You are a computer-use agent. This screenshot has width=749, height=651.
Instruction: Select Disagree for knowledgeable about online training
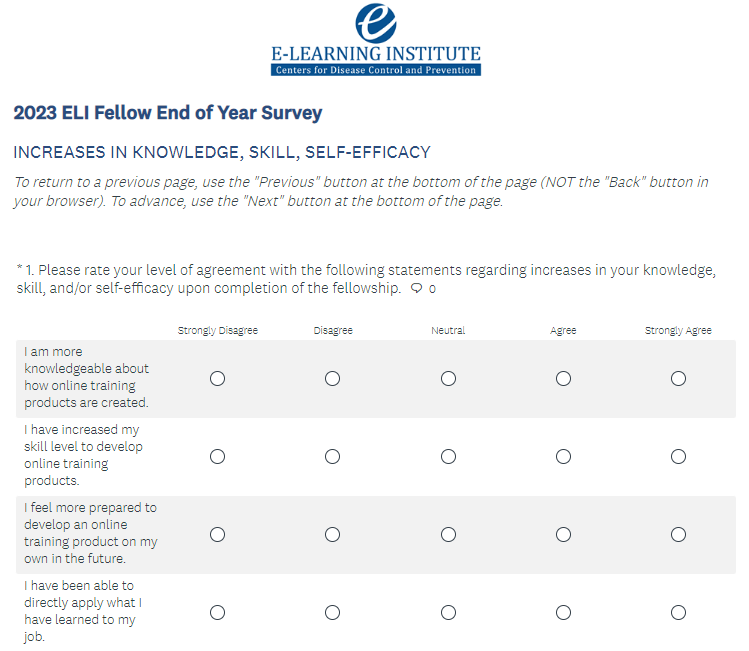click(332, 378)
